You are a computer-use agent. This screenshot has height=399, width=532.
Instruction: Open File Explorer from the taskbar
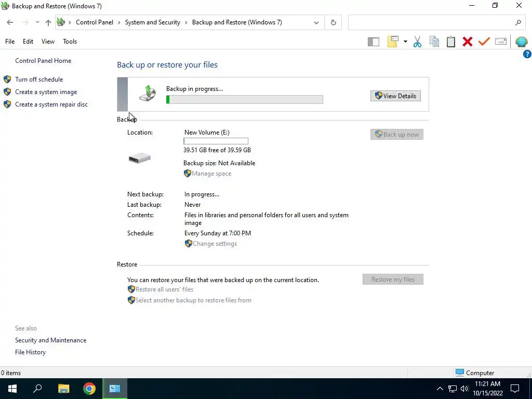click(x=63, y=389)
